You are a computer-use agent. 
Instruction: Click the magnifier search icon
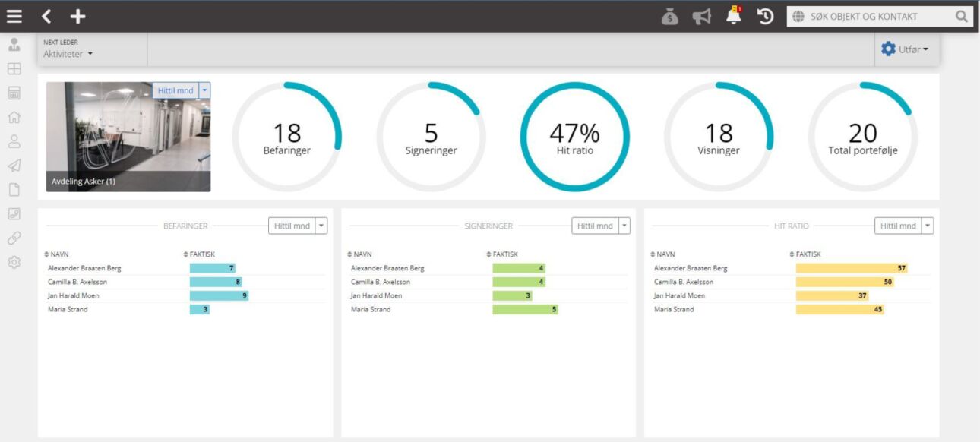tap(962, 16)
